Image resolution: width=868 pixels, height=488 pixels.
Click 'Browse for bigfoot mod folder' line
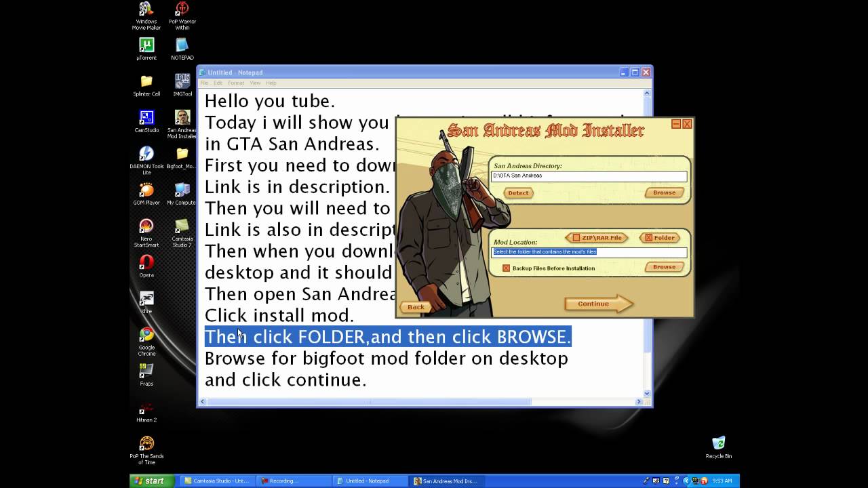(387, 358)
